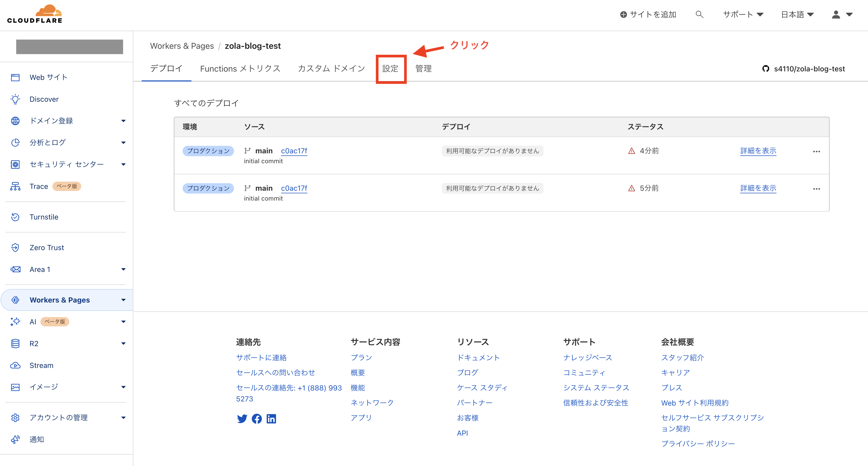Screen dimensions: 868x466
Task: Switch to the カスタム ドメイン tab
Action: click(331, 69)
